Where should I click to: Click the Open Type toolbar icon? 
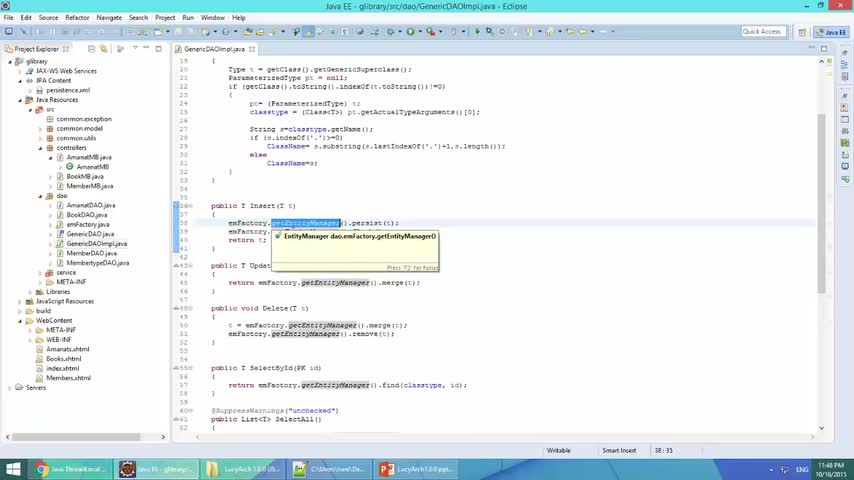click(x=248, y=32)
